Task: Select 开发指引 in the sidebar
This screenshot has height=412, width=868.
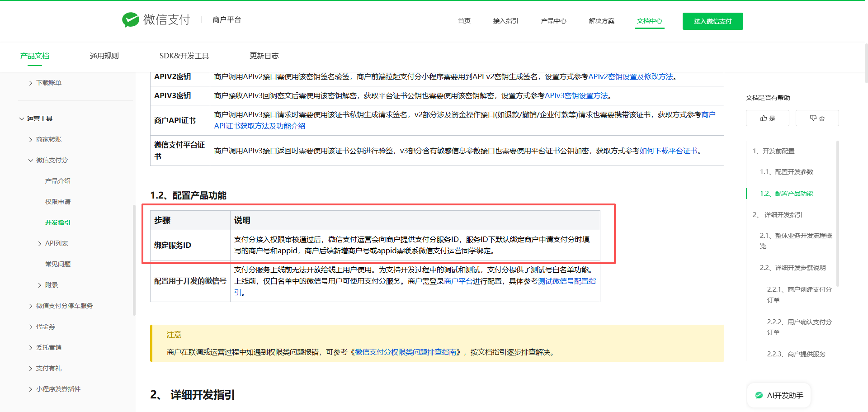Action: click(x=58, y=223)
